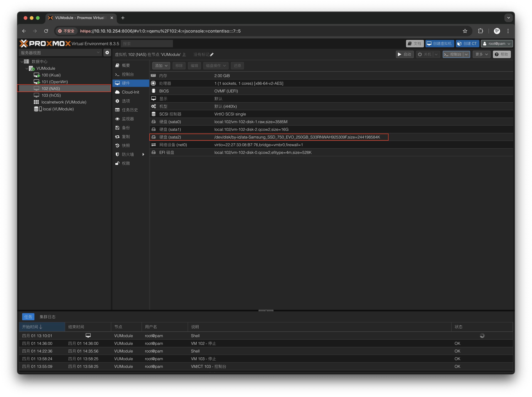Click the bookmark star icon in address bar
Image resolution: width=532 pixels, height=397 pixels.
[x=465, y=31]
